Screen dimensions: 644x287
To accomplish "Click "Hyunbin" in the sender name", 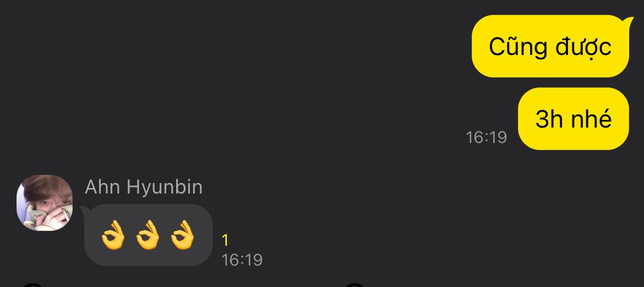I will [x=165, y=187].
